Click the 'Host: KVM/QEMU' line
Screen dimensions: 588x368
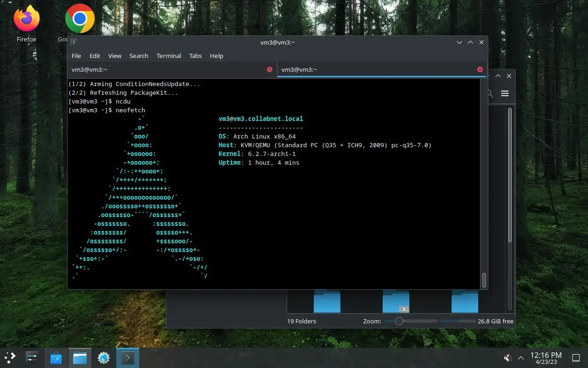point(325,145)
